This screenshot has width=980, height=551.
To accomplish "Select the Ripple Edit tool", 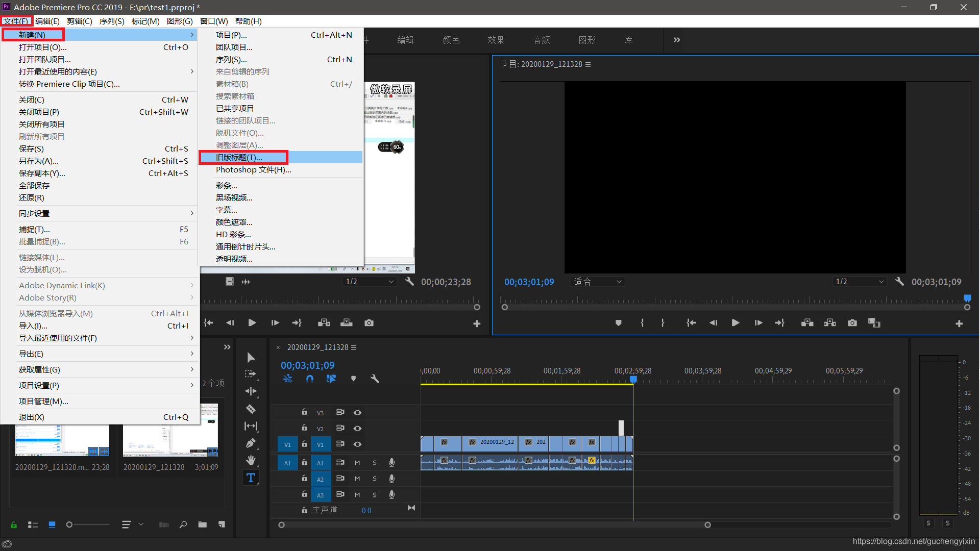I will click(x=251, y=391).
